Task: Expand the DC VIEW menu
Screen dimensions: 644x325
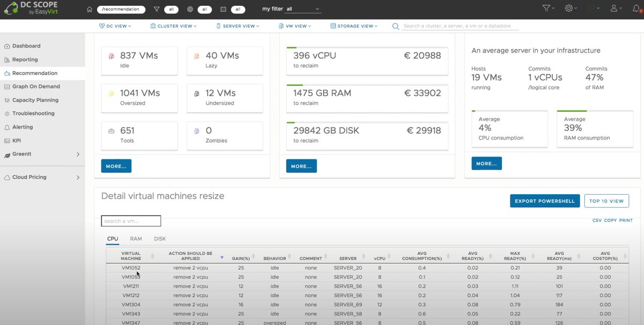Action: point(116,26)
